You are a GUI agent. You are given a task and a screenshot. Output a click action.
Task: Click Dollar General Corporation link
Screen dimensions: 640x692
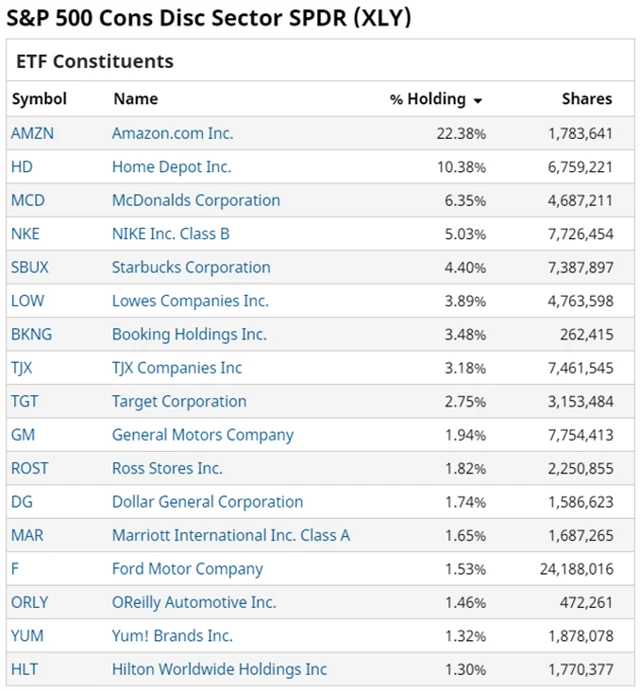pyautogui.click(x=207, y=502)
